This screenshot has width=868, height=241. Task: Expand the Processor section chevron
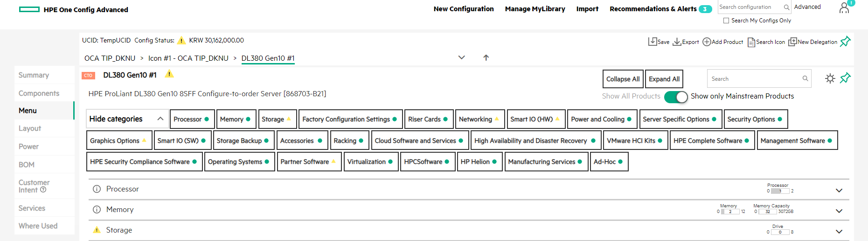839,191
